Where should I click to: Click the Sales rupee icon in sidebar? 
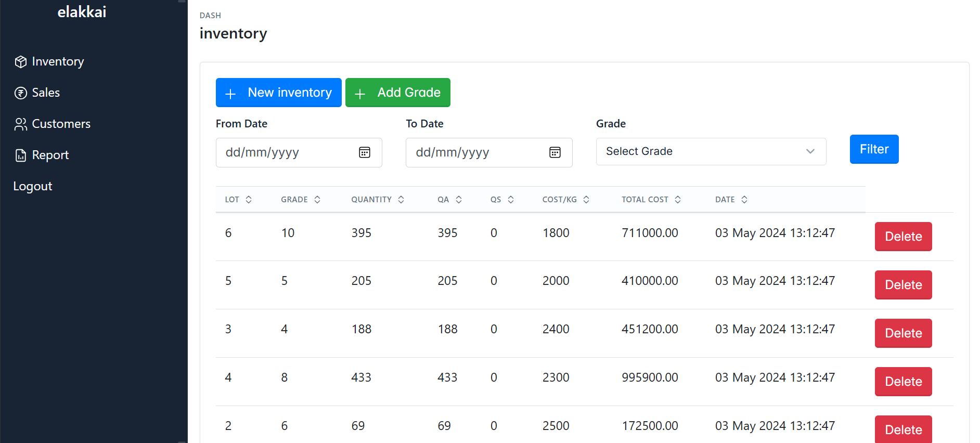coord(21,93)
